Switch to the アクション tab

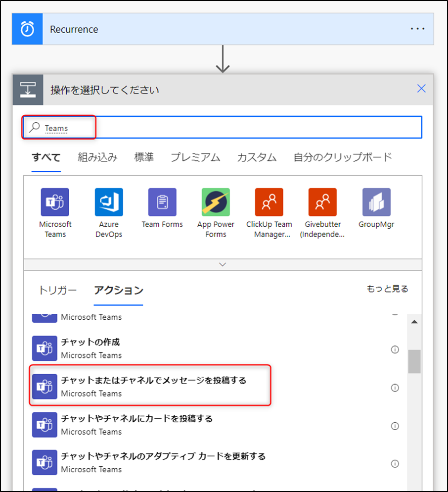[119, 290]
